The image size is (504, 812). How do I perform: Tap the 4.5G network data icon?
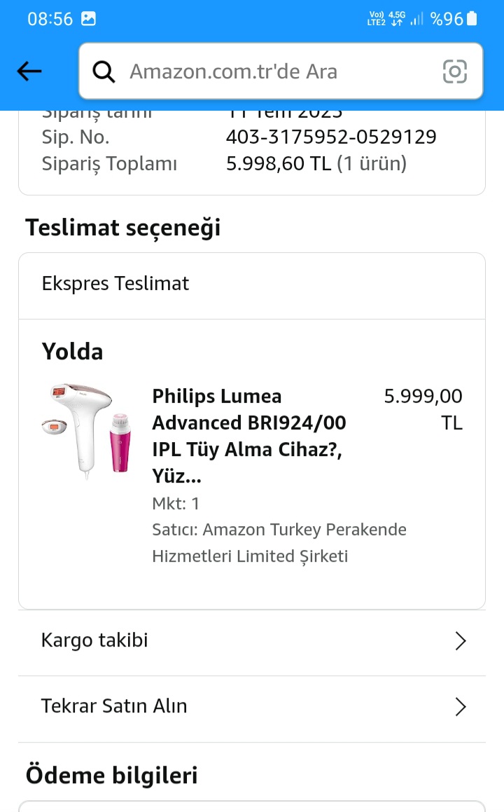tap(397, 19)
